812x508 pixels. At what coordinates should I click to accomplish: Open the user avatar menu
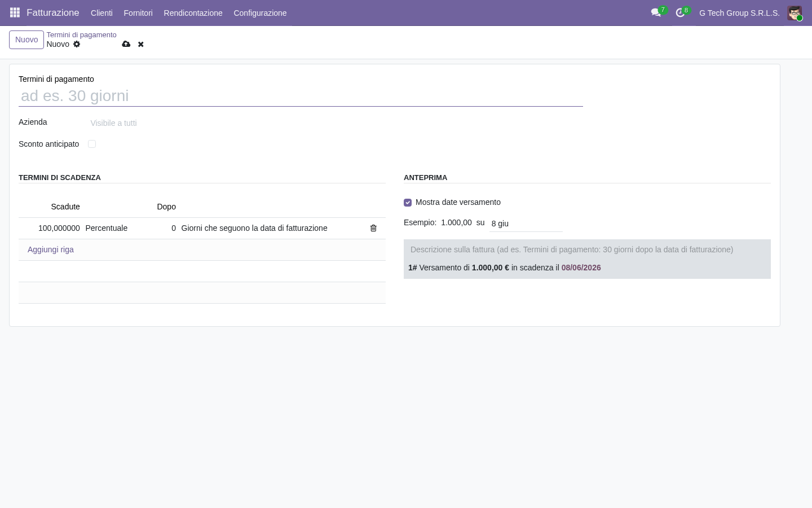pos(795,13)
